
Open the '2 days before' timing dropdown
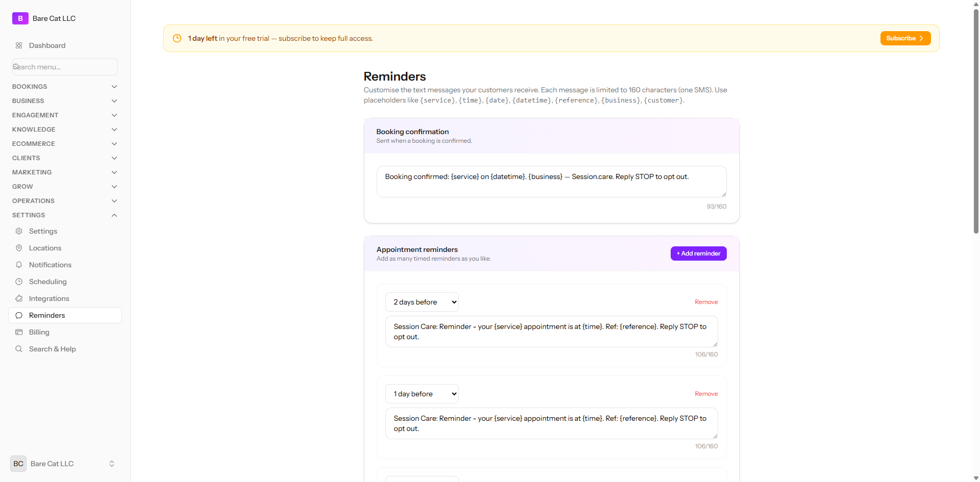[x=422, y=302]
